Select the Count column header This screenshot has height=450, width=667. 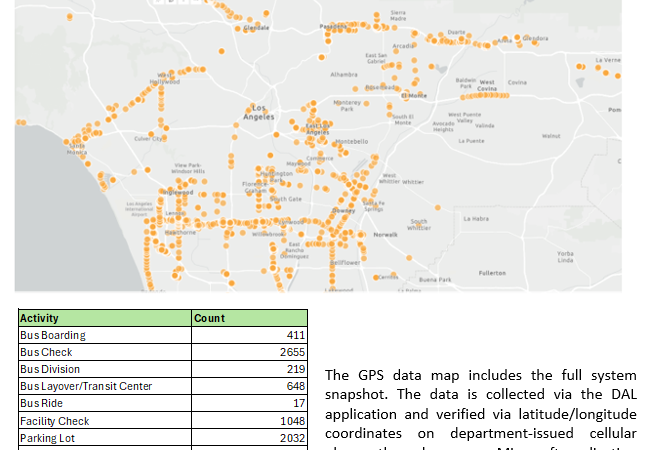(x=209, y=318)
